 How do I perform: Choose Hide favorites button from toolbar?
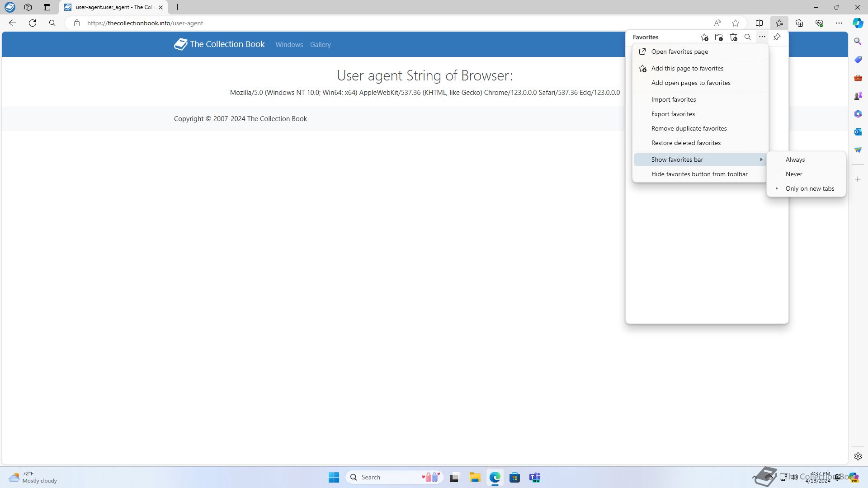click(x=700, y=174)
